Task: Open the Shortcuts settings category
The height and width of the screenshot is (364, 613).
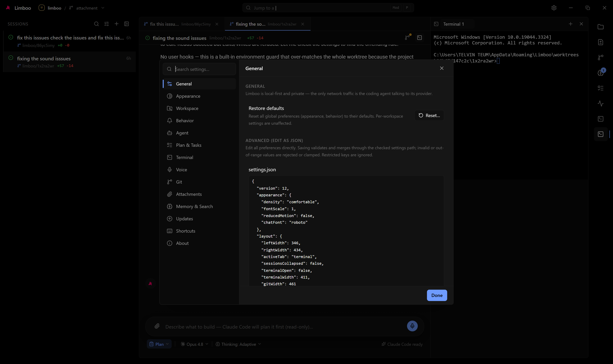Action: click(x=199, y=231)
